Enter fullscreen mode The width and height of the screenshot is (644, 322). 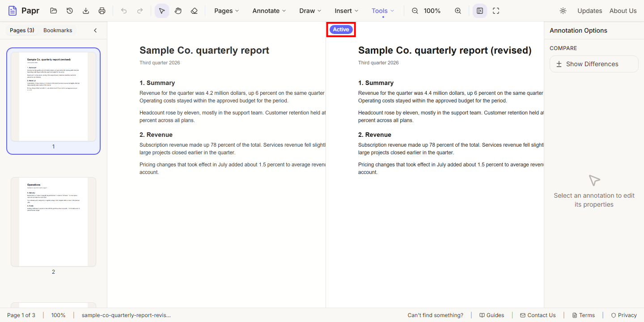pos(496,11)
